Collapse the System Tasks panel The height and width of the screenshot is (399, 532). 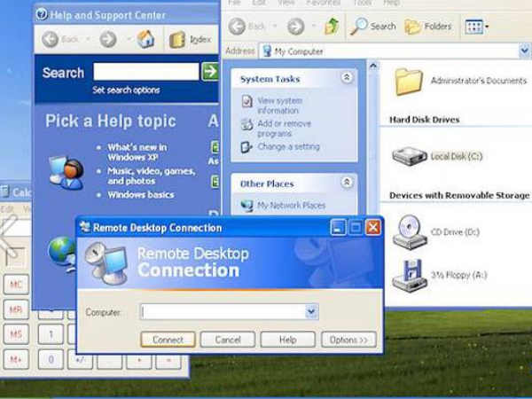(x=347, y=78)
